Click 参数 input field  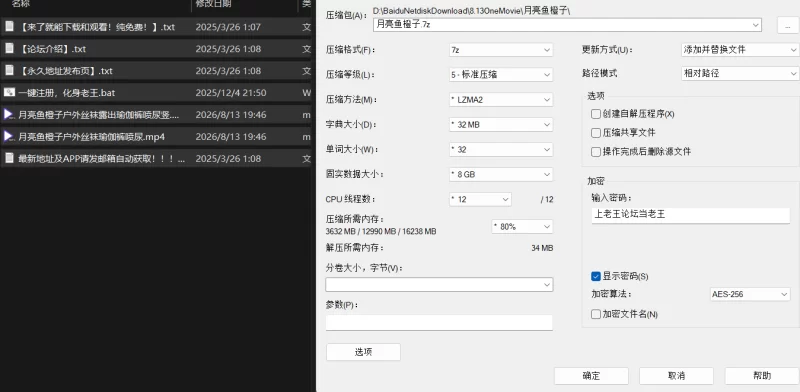coord(439,323)
